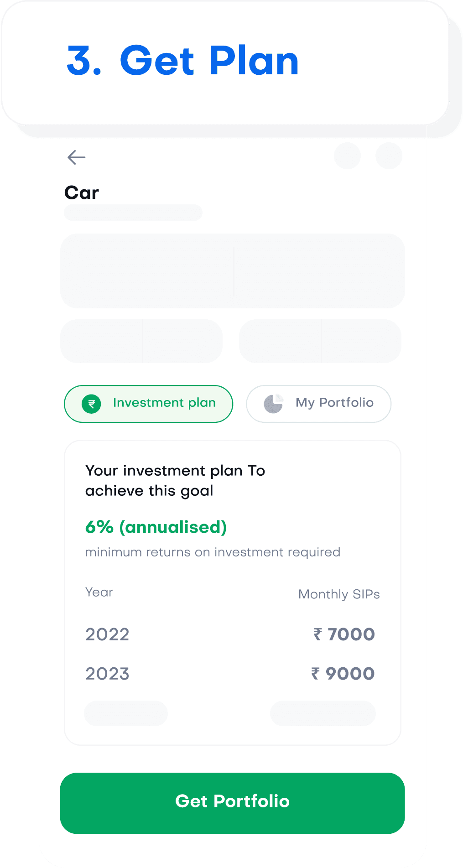This screenshot has height=868, width=463.
Task: Tap the rightmost circular icon in the header
Action: (x=389, y=156)
